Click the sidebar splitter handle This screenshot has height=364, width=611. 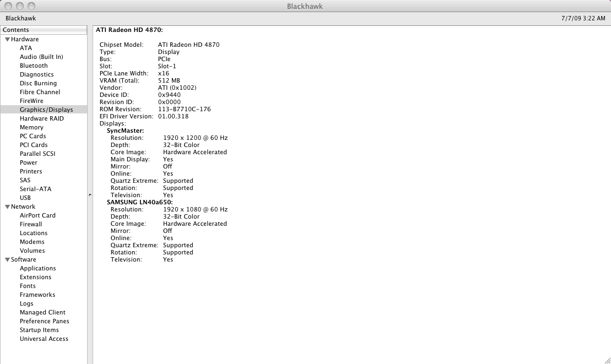(90, 194)
